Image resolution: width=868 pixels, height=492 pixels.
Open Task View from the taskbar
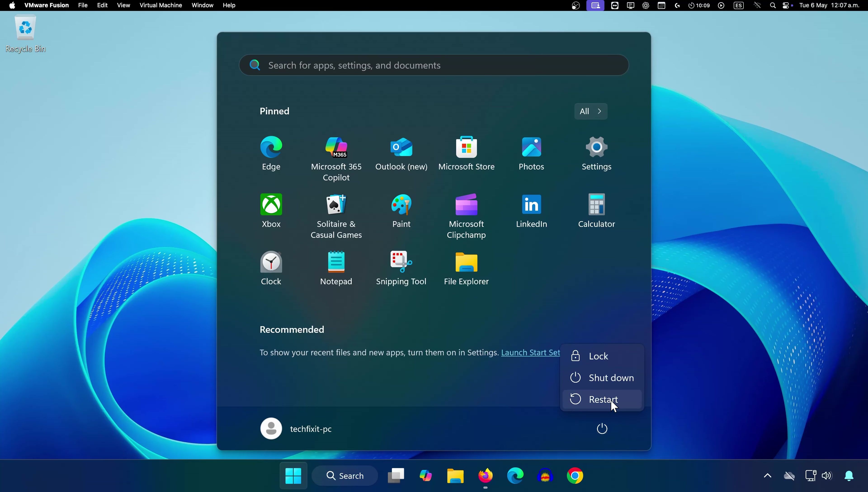[x=396, y=476]
